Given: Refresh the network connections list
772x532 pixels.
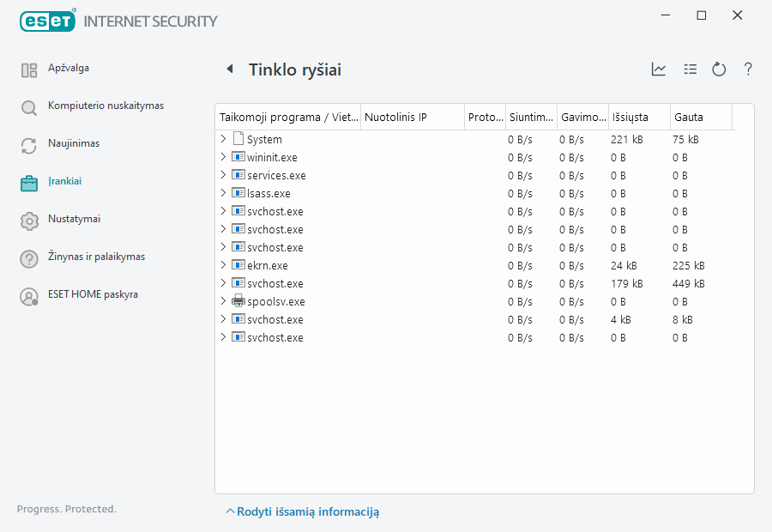Looking at the screenshot, I should pos(719,70).
